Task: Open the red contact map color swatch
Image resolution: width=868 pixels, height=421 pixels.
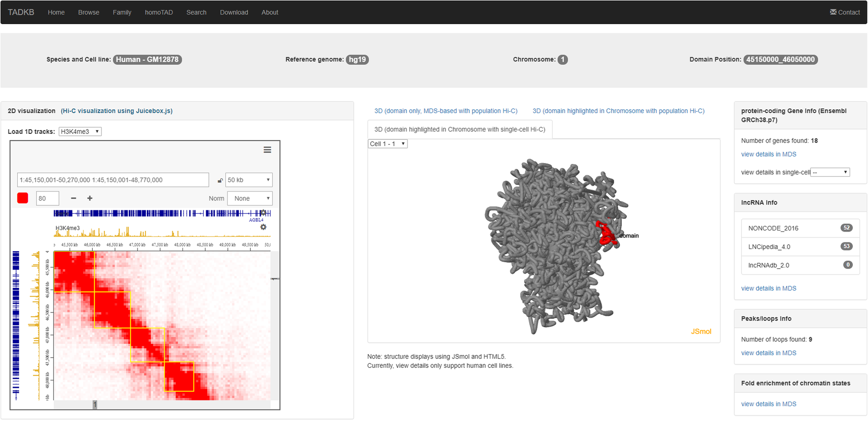Action: click(23, 198)
